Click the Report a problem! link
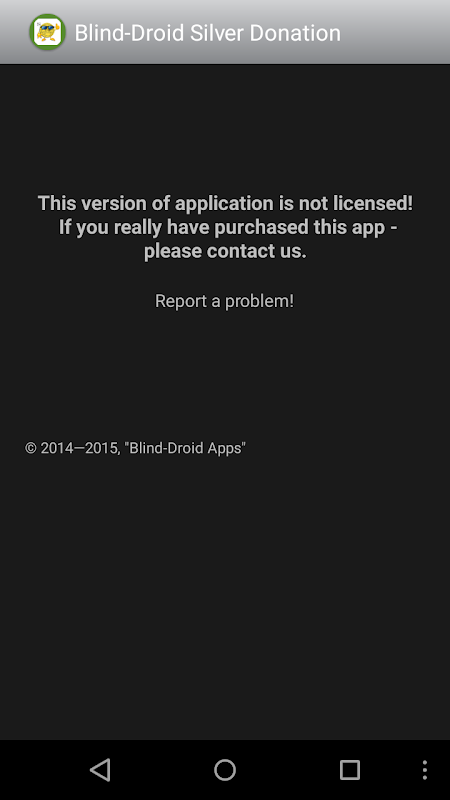Viewport: 450px width, 800px height. point(224,301)
